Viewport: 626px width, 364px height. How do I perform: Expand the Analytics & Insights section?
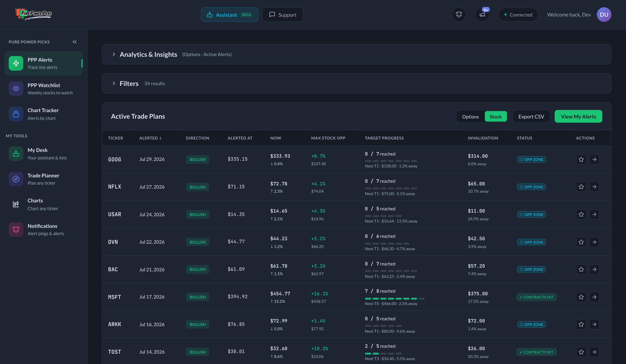pyautogui.click(x=356, y=54)
